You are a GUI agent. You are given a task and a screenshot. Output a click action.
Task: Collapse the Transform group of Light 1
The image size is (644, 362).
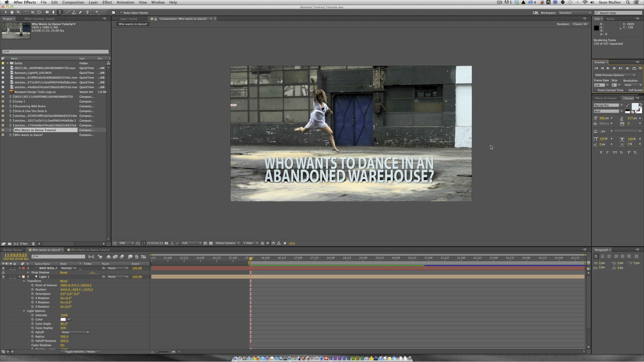pyautogui.click(x=24, y=281)
